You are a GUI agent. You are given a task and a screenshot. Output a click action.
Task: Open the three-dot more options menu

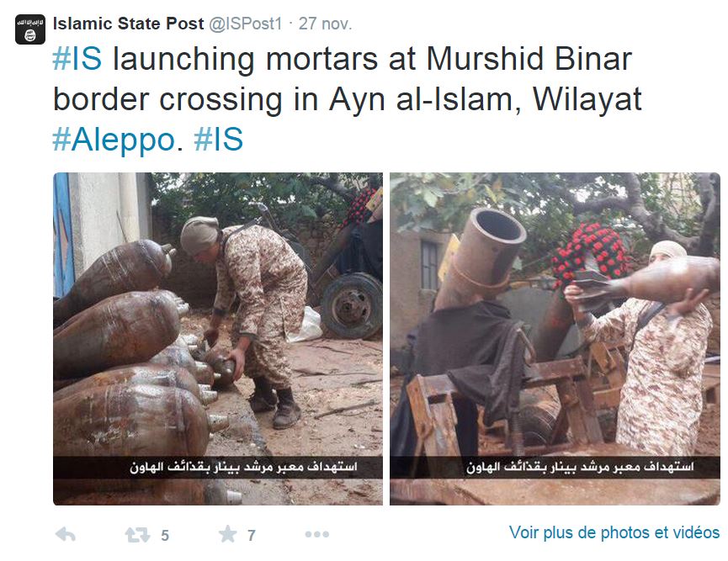[x=317, y=535]
